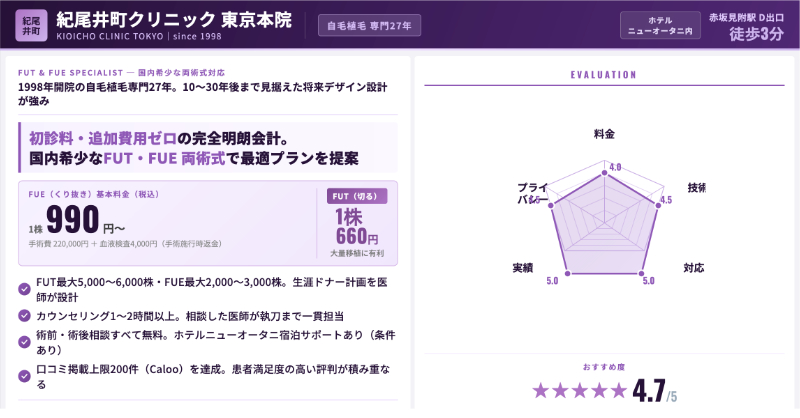Select the FUT（切る） label badge

(x=357, y=196)
